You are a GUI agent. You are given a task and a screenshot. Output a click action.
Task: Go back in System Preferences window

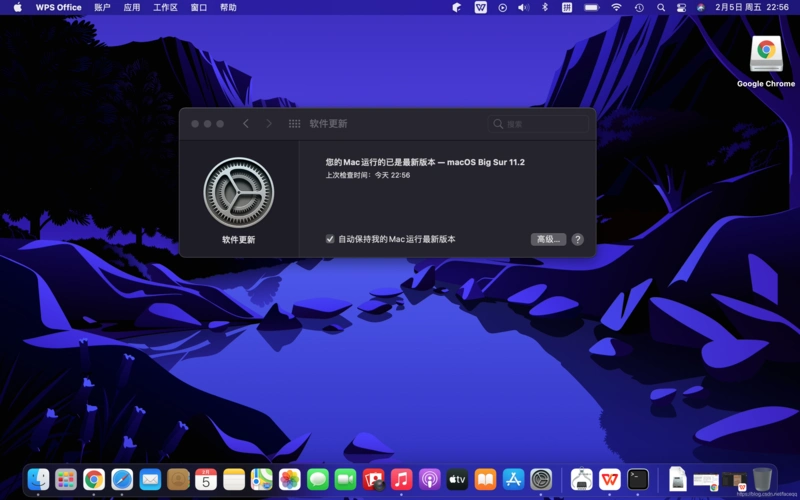245,123
